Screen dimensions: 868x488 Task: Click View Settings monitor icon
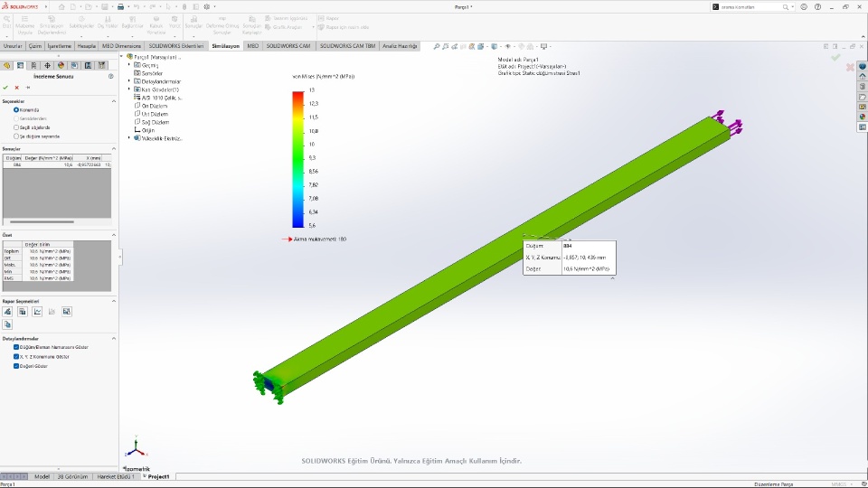point(543,46)
